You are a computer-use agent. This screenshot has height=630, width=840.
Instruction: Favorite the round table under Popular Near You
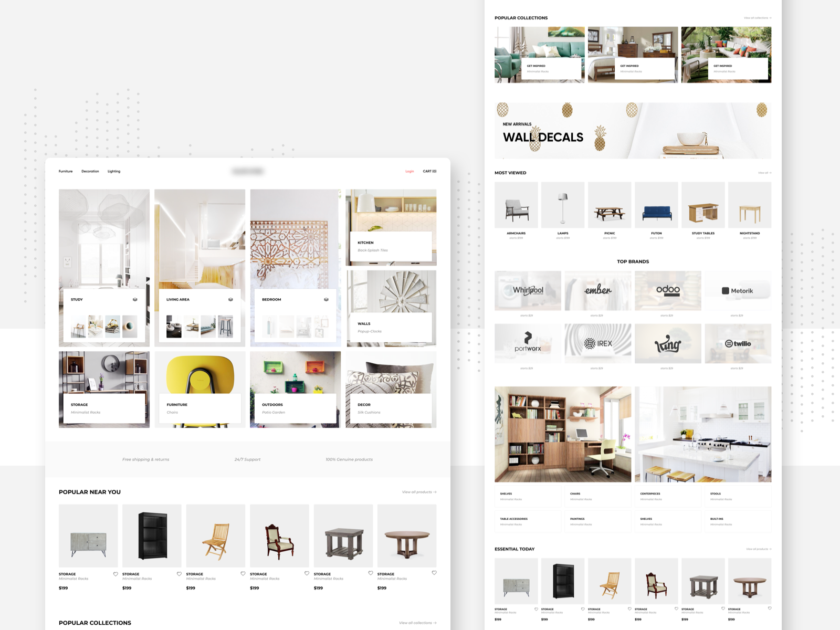[x=434, y=573]
